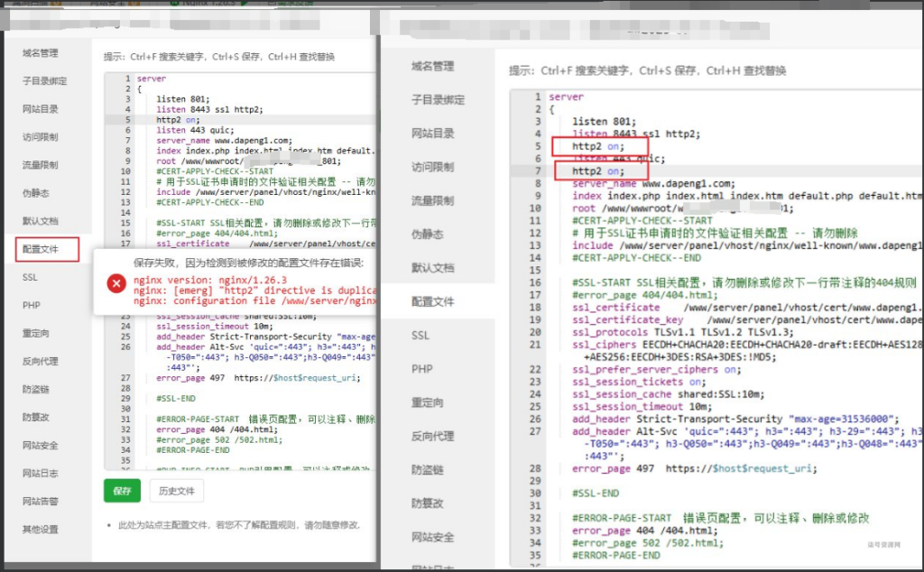
Task: Go to 防盗链 in the right panel sidebar
Action: tap(428, 469)
